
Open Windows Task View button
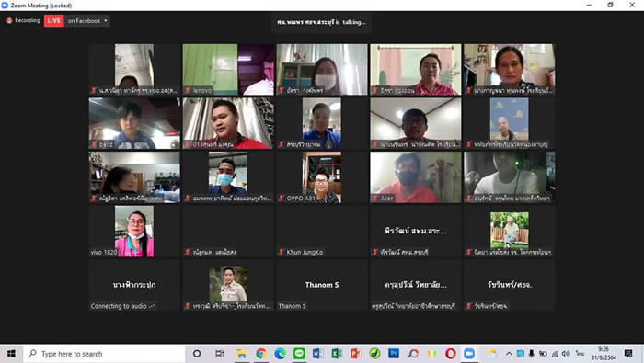tap(220, 354)
